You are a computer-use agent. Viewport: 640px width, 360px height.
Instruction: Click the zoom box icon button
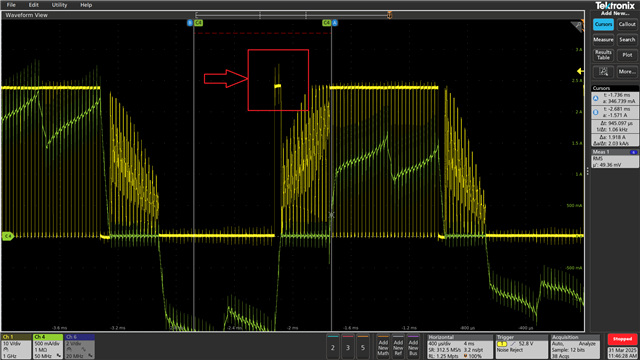(603, 72)
